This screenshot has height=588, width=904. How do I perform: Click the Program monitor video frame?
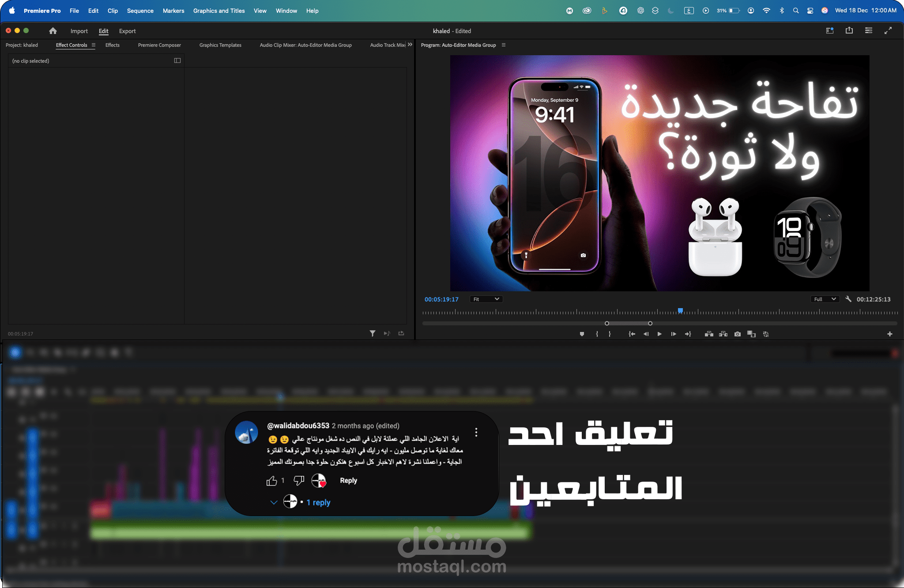click(659, 173)
